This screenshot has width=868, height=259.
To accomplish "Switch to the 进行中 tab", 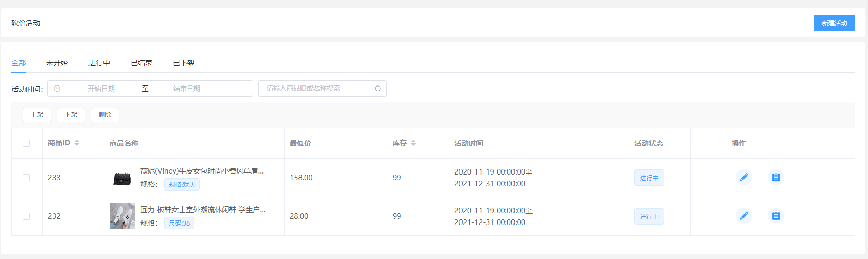I will [99, 63].
